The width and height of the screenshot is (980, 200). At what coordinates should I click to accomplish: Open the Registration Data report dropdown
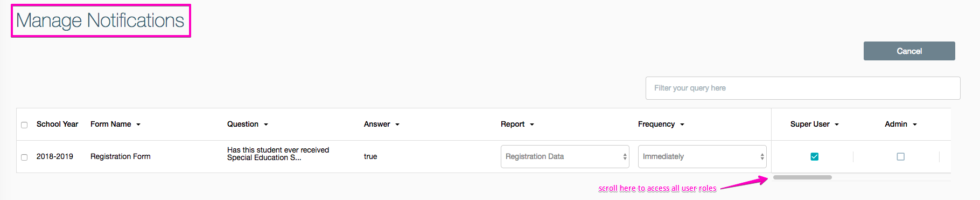[565, 157]
